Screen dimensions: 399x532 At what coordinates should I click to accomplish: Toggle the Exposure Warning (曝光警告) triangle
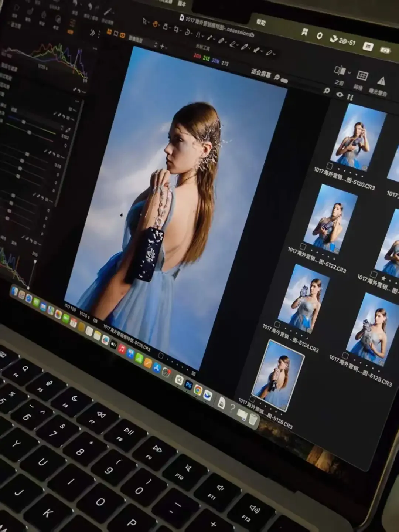tap(381, 81)
